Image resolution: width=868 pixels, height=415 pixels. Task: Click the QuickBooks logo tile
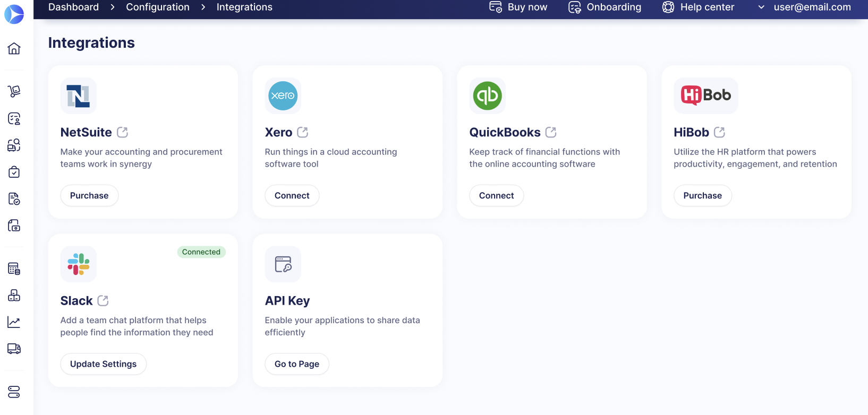pyautogui.click(x=488, y=96)
